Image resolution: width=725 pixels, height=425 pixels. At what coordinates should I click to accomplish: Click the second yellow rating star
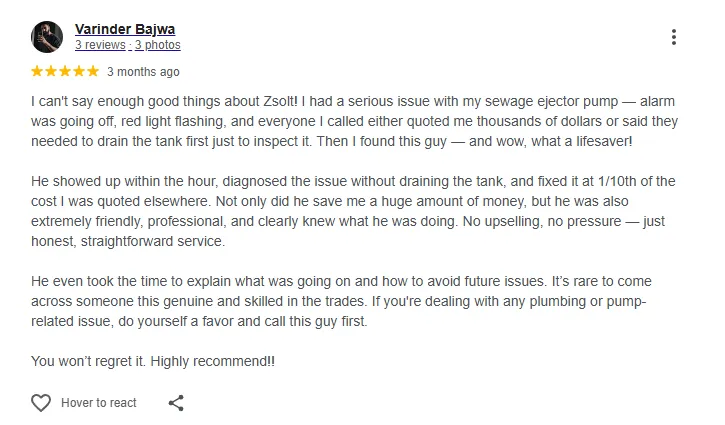coord(51,71)
